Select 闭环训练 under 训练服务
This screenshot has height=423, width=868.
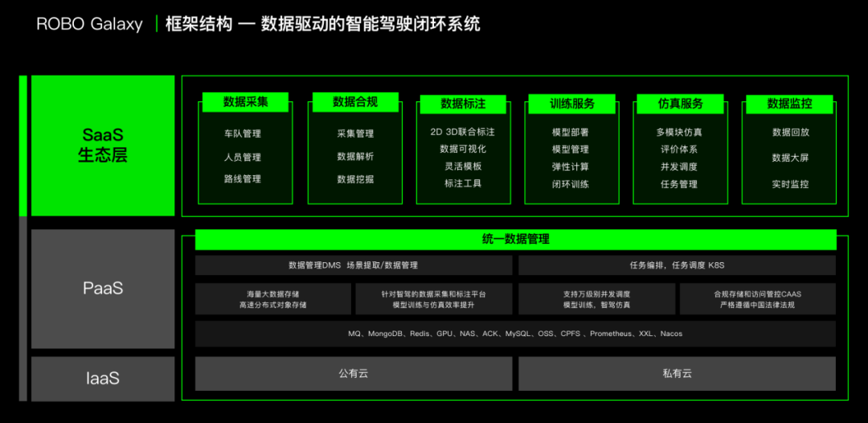pyautogui.click(x=571, y=184)
